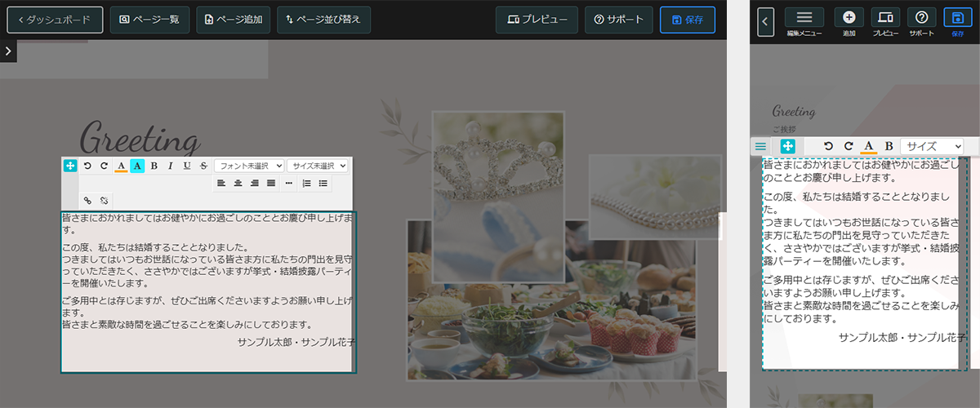This screenshot has width=980, height=408.
Task: Align text left
Action: (x=221, y=184)
